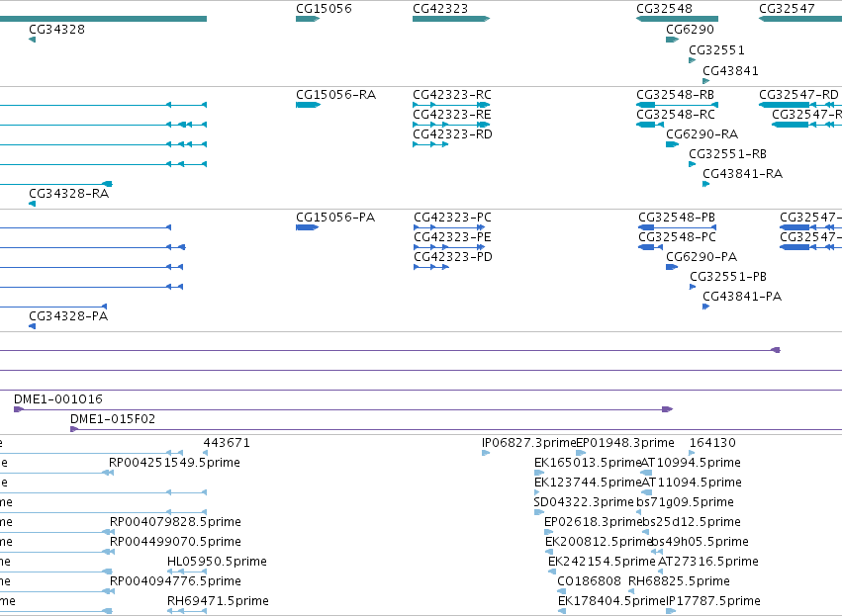Click EST AT11094.5prime
This screenshot has height=616, width=842.
click(692, 483)
